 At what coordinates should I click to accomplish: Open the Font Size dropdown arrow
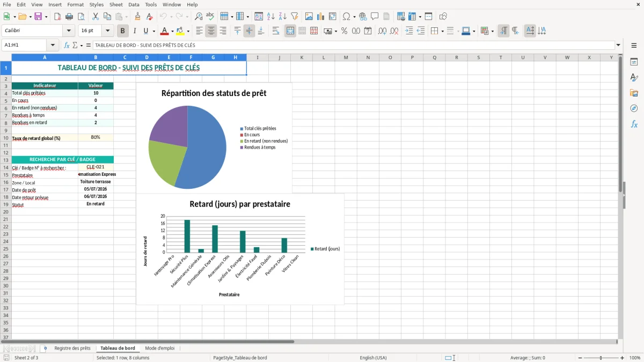108,31
